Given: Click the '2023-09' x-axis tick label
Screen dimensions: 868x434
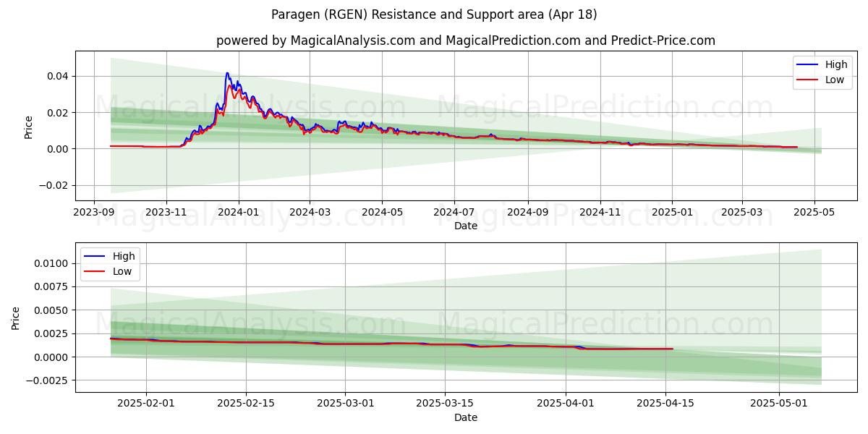Looking at the screenshot, I should tap(94, 212).
